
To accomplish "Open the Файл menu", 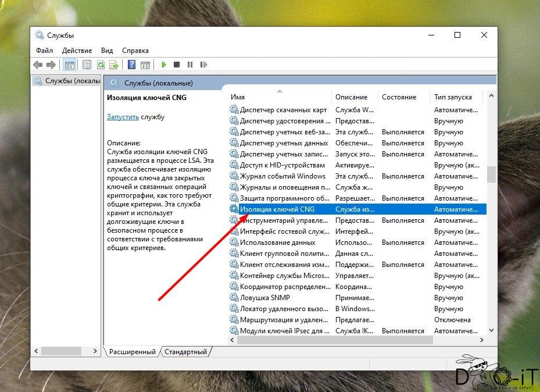I will pyautogui.click(x=44, y=51).
